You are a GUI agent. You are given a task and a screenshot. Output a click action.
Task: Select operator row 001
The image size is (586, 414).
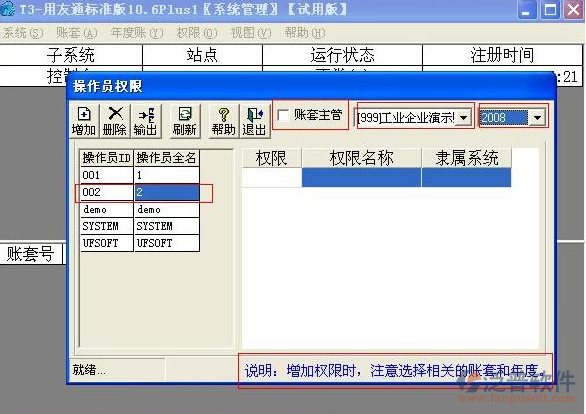point(140,175)
